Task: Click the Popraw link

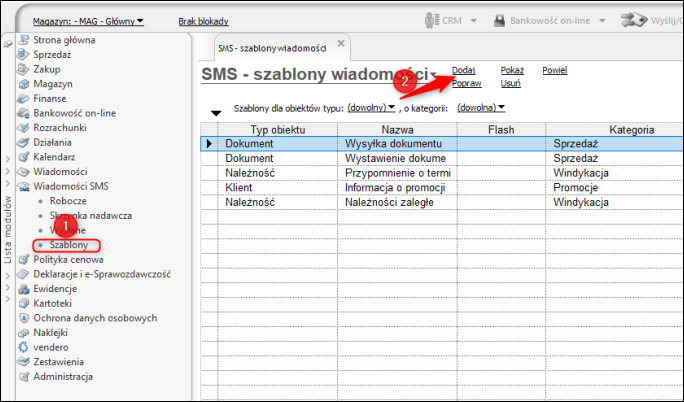Action: tap(466, 83)
